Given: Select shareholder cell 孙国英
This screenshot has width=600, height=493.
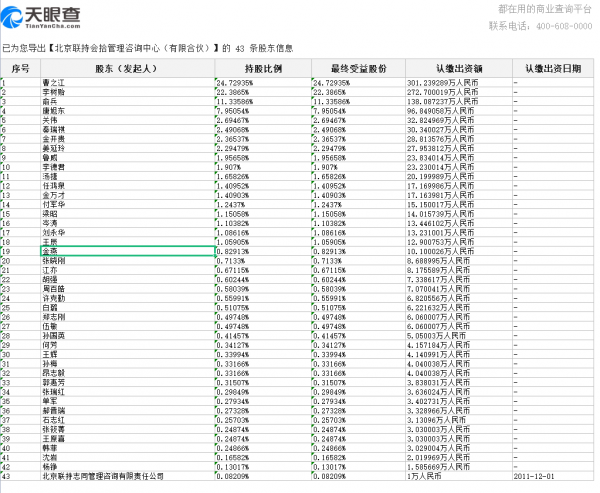Looking at the screenshot, I should pos(127,336).
